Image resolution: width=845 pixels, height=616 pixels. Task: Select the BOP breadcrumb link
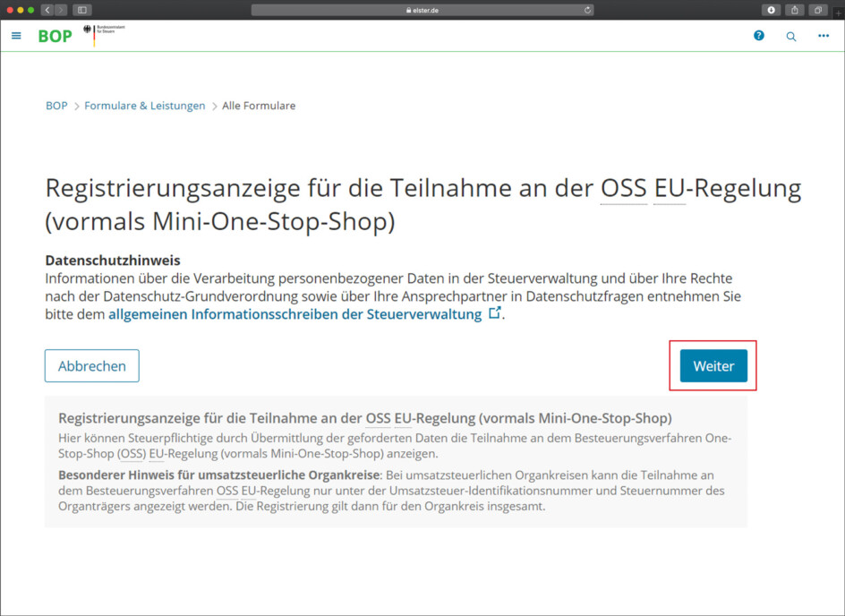coord(55,105)
